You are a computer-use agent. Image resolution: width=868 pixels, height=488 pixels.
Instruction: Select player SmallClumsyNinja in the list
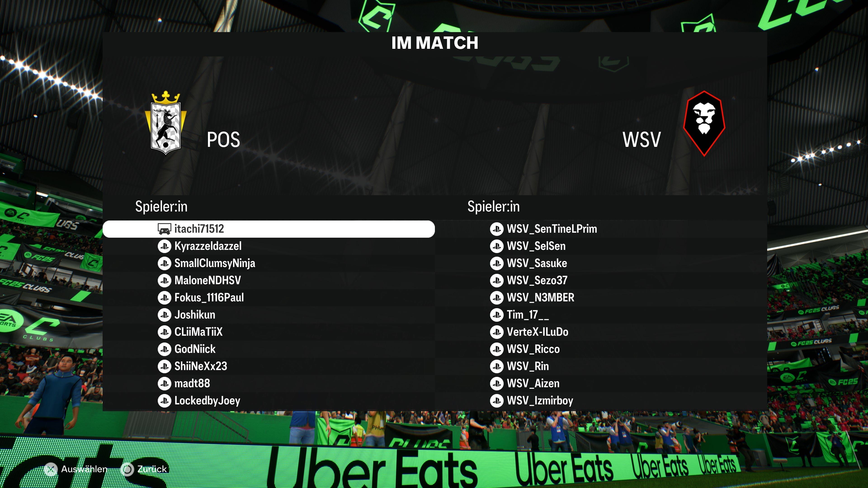(269, 263)
